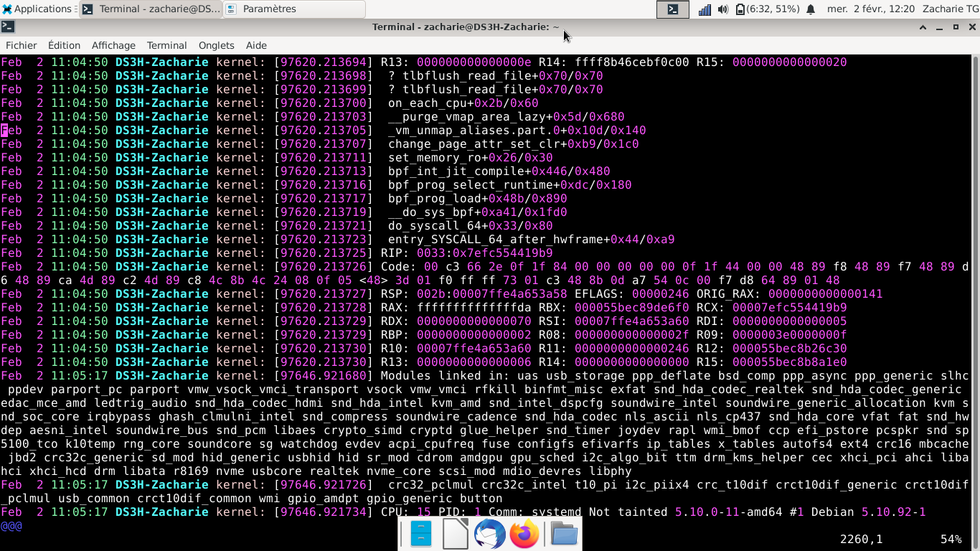The image size is (980, 551).
Task: Open the network signal indicator
Action: [x=705, y=9]
